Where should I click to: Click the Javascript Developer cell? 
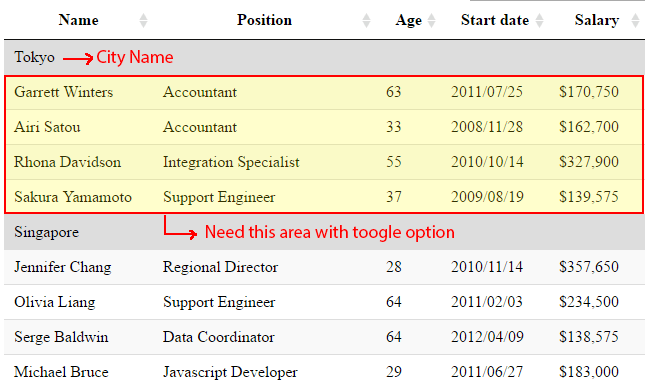(x=231, y=372)
